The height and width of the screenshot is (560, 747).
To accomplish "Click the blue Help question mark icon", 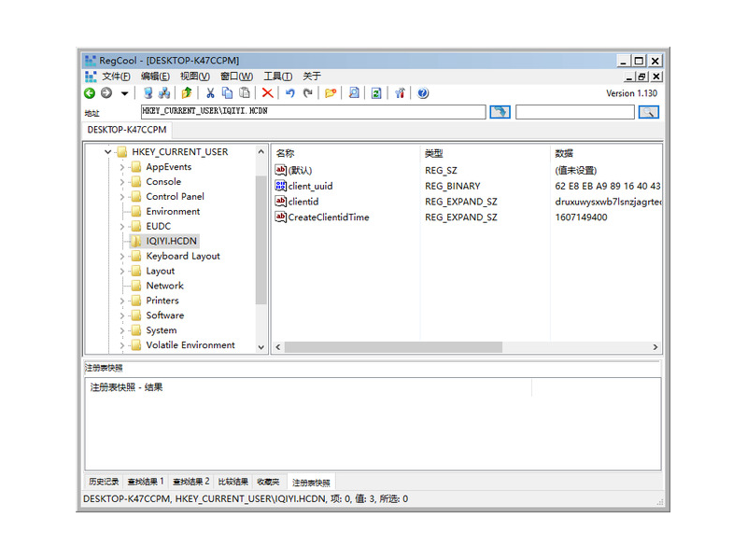I will click(x=423, y=93).
